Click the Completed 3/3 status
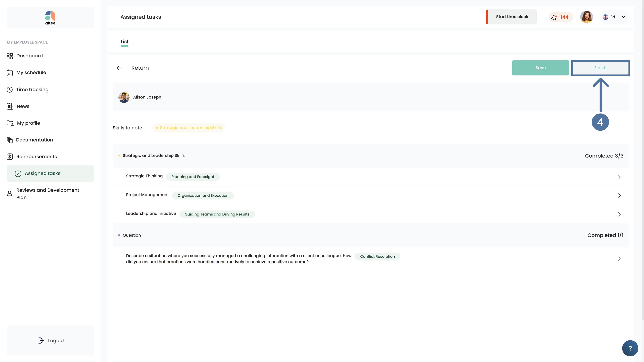Image resolution: width=644 pixels, height=362 pixels. pyautogui.click(x=604, y=156)
